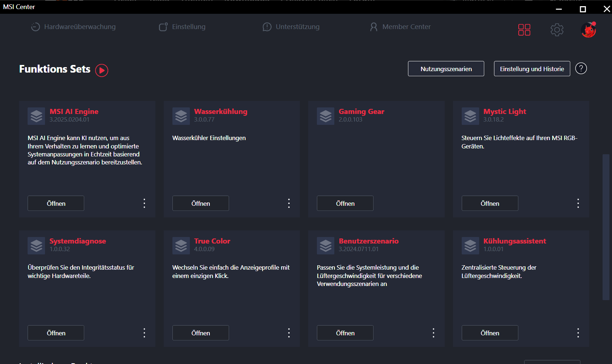612x364 pixels.
Task: Open Wasserkühlung three-dot options menu
Action: pyautogui.click(x=289, y=203)
